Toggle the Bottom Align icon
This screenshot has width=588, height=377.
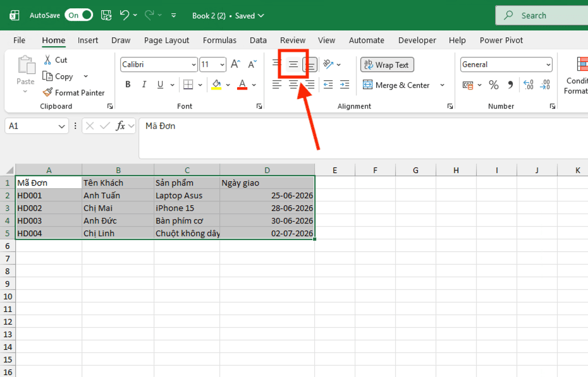[x=310, y=64]
